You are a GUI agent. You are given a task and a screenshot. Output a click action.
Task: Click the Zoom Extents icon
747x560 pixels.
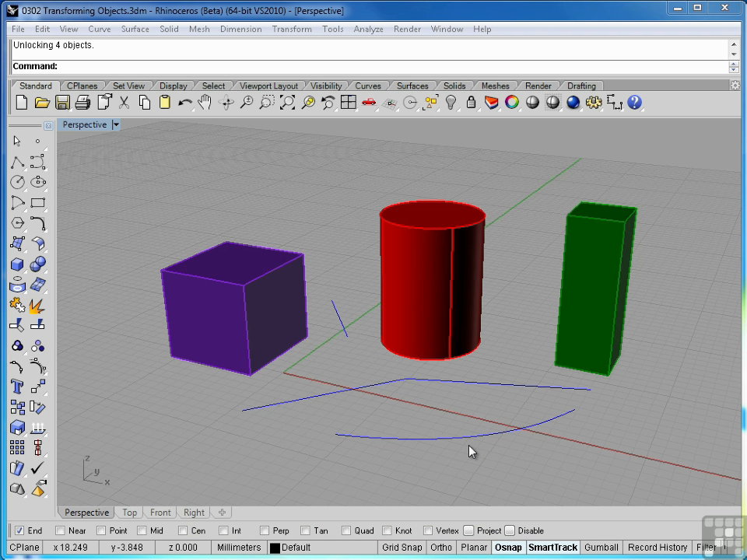287,103
